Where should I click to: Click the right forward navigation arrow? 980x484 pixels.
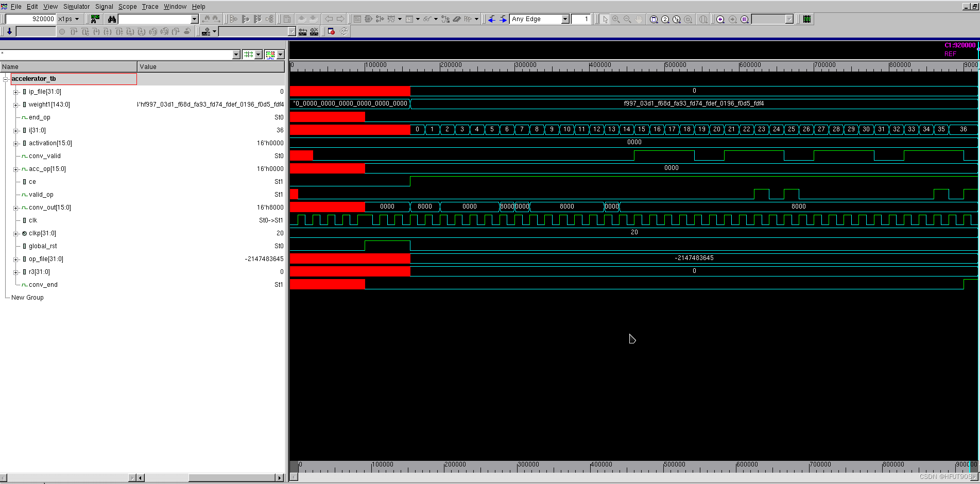coord(340,19)
